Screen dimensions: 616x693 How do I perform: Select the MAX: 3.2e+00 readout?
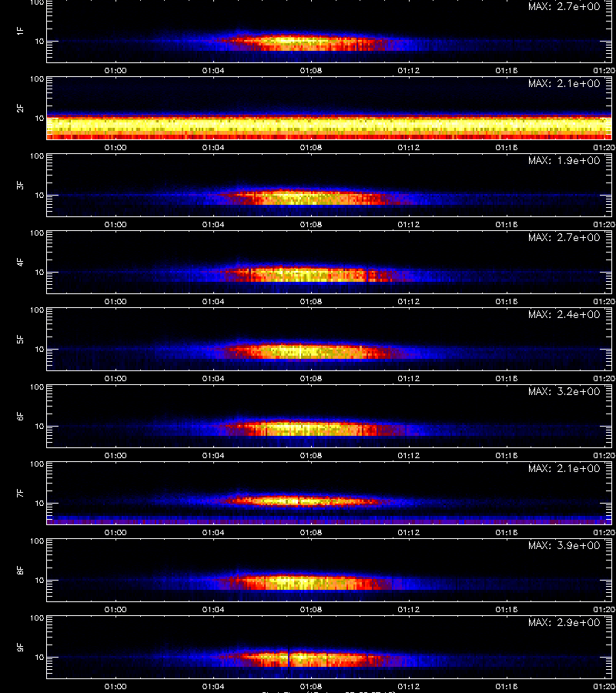[x=564, y=391]
